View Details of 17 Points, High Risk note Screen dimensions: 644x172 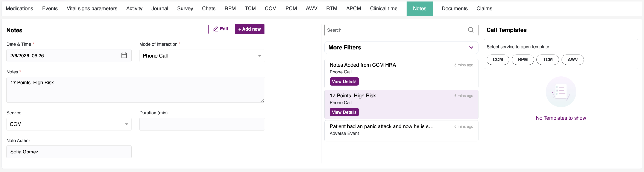[x=344, y=112]
